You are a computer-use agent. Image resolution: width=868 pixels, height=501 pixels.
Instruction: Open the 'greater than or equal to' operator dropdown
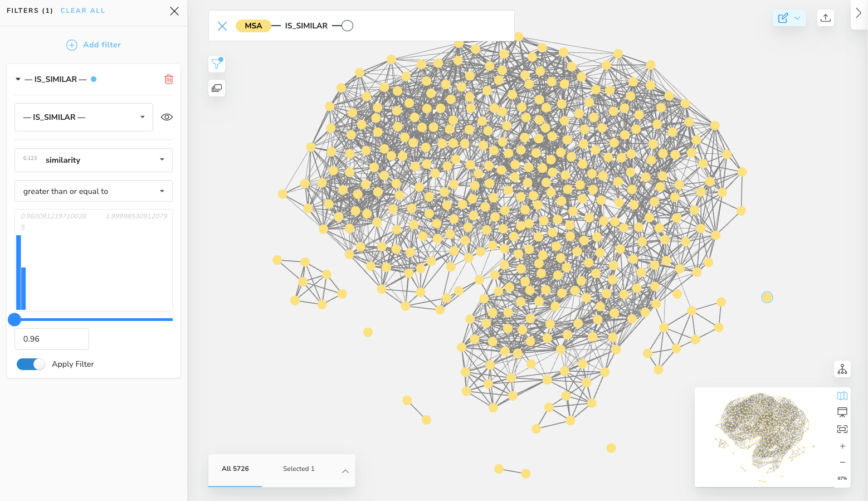(x=94, y=191)
